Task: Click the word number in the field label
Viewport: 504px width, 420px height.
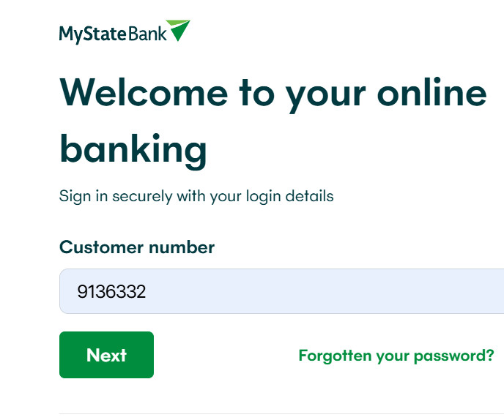Action: (x=181, y=247)
